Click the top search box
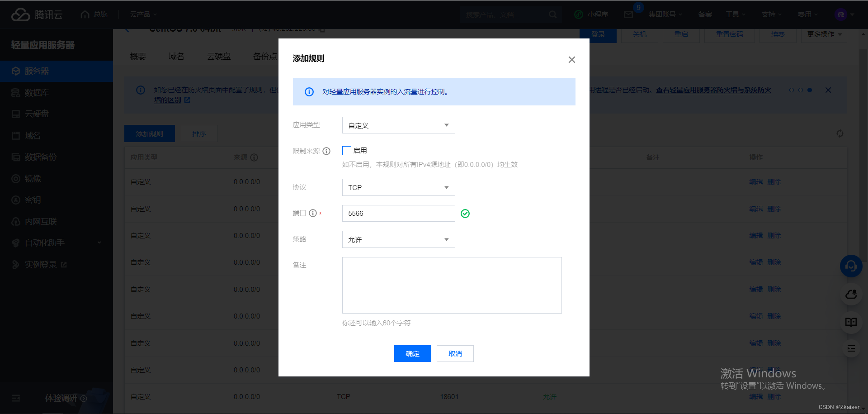This screenshot has width=868, height=414. (511, 14)
